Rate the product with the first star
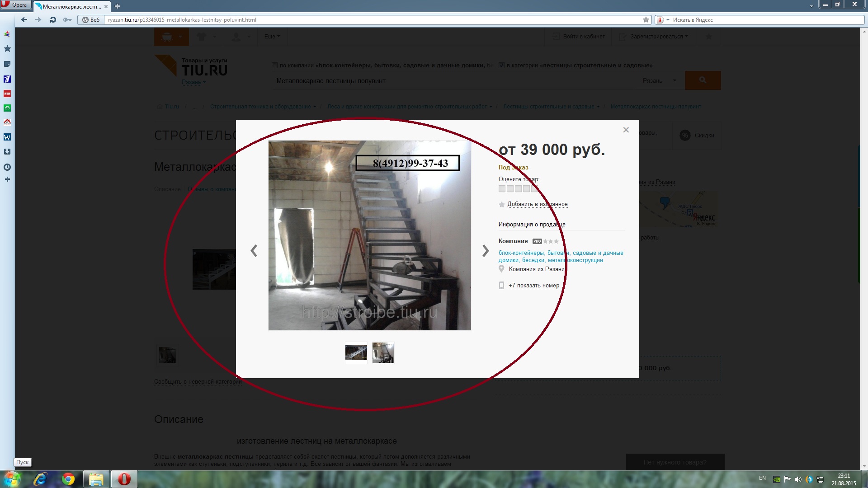Screen dimensions: 868x488 (502, 189)
